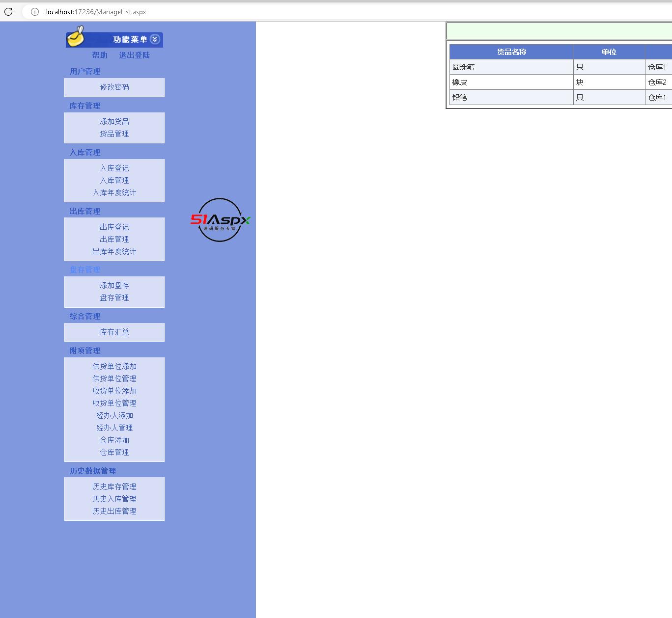Image resolution: width=672 pixels, height=618 pixels.
Task: Select the 橡皮 table cell
Action: coord(511,82)
